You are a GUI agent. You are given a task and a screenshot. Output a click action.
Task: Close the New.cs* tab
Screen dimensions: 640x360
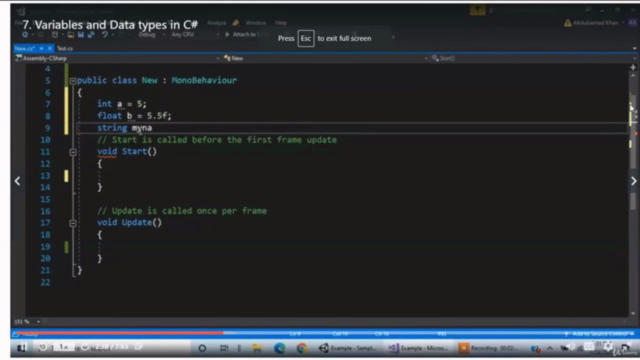[x=50, y=49]
